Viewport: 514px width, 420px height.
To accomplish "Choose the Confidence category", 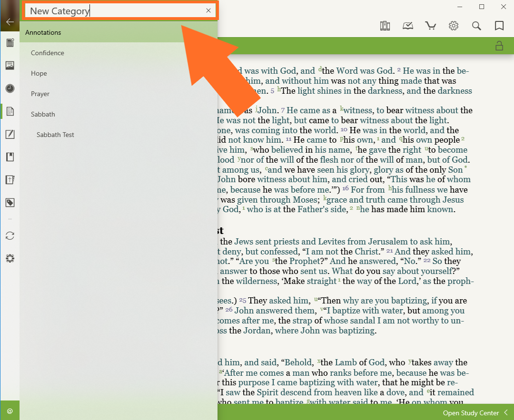I will tap(48, 53).
